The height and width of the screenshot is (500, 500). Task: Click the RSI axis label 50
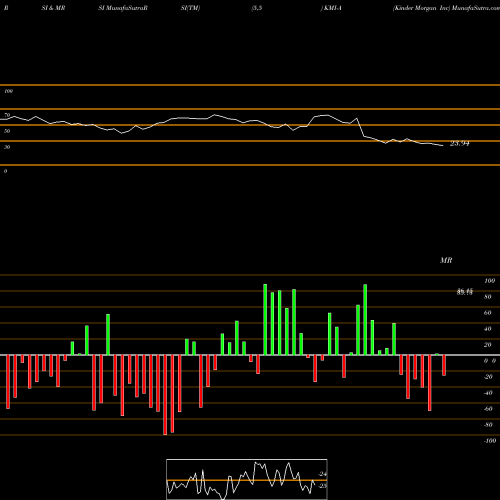[7, 131]
